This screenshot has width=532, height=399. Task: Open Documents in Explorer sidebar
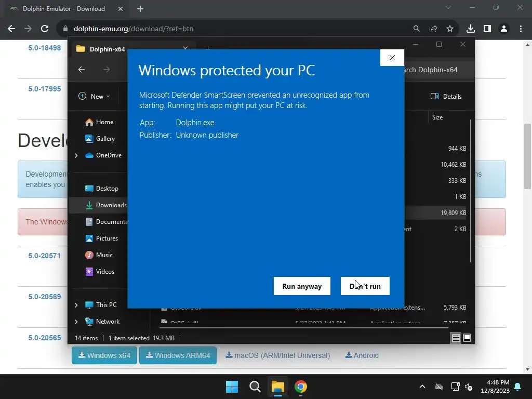tap(107, 222)
